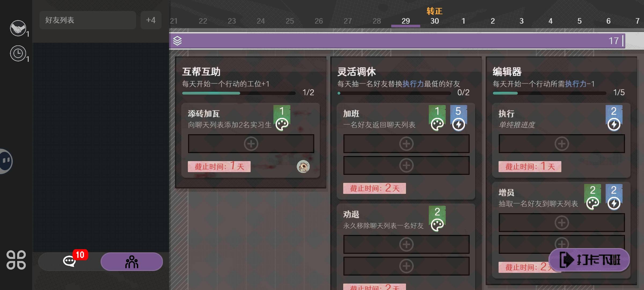
Task: Add a friend to the first 增员 slot
Action: click(562, 223)
